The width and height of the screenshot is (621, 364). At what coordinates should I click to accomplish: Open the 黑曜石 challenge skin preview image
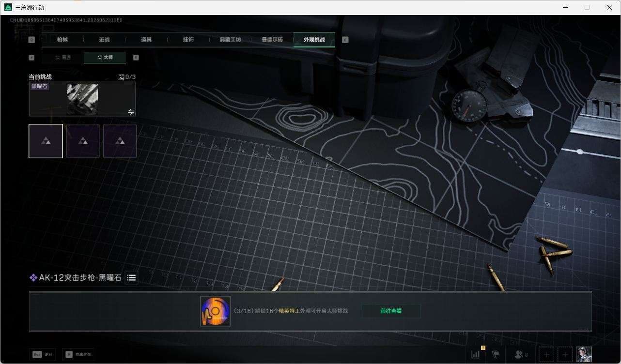[82, 99]
